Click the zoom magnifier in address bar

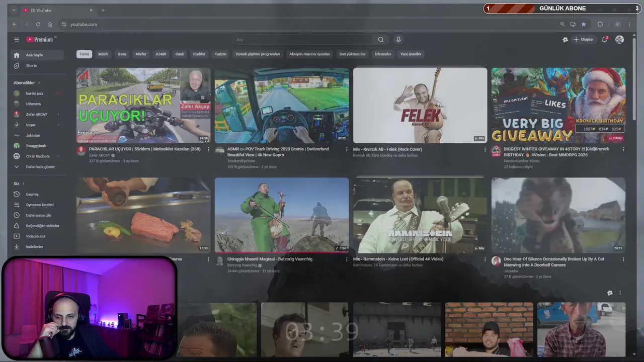click(562, 24)
